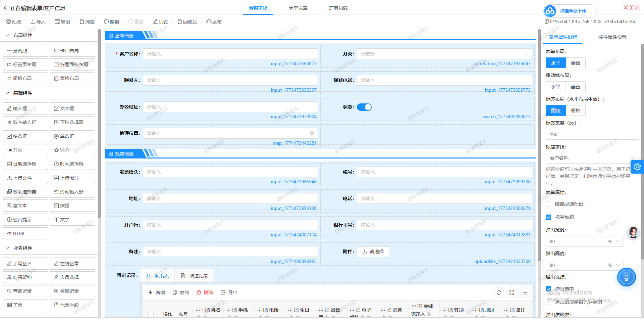Copy the form ID via its copy icon
The width and height of the screenshot is (644, 320).
click(547, 21)
